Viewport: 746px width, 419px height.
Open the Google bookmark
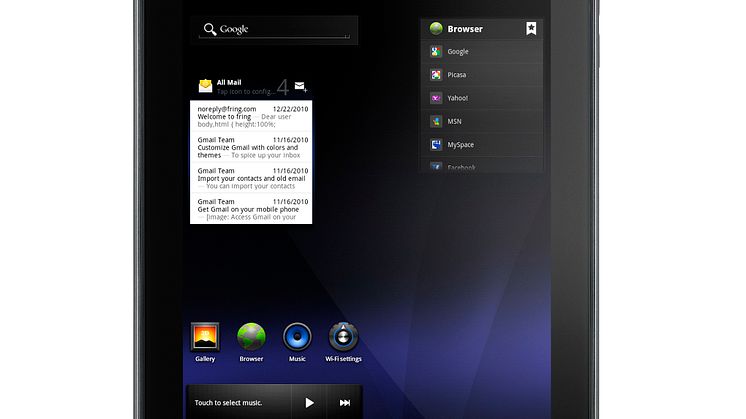482,51
